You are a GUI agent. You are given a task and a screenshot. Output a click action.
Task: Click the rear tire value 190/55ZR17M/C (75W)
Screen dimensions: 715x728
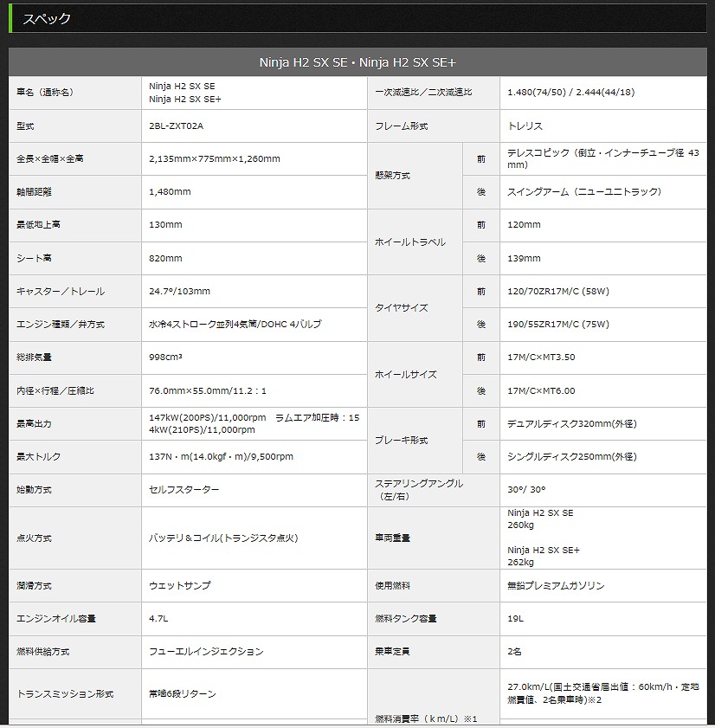click(x=558, y=325)
